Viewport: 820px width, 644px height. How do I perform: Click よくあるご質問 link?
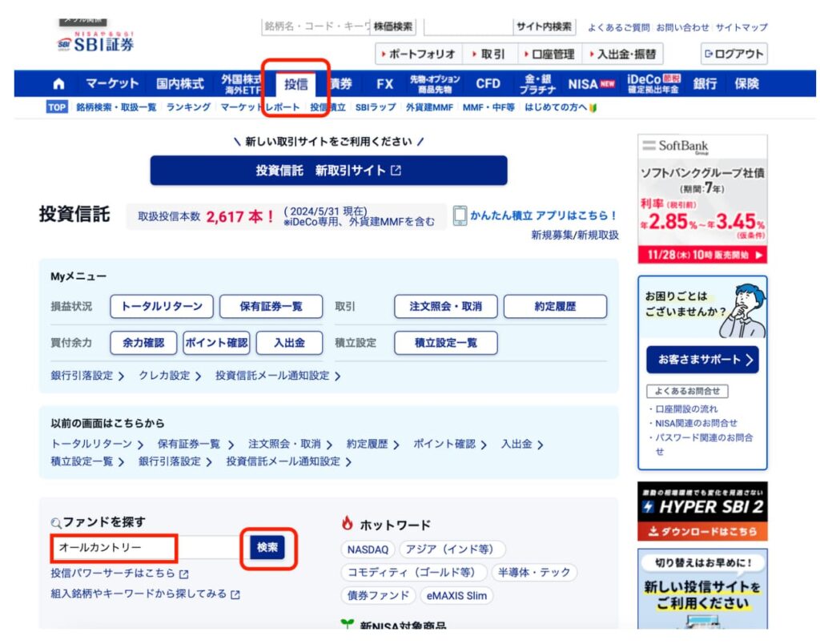click(x=618, y=27)
